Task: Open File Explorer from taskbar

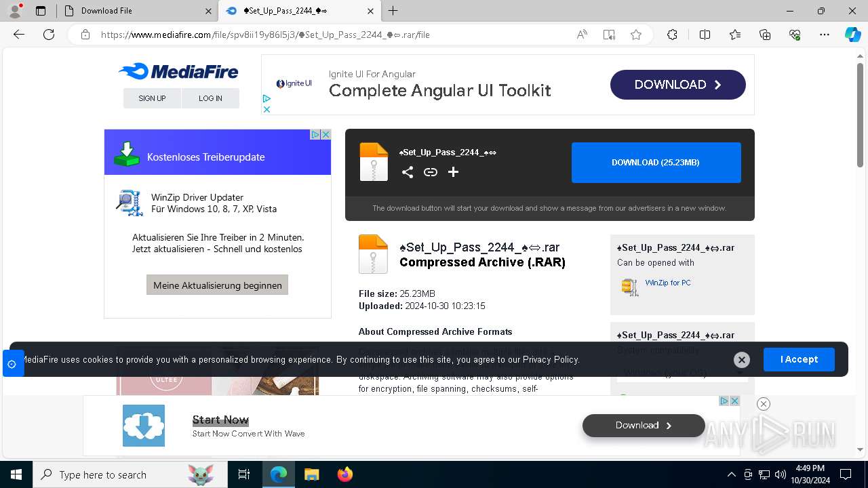Action: pyautogui.click(x=311, y=474)
